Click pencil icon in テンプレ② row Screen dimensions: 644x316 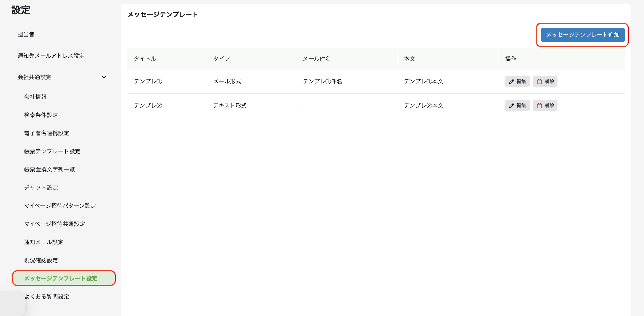[x=511, y=106]
